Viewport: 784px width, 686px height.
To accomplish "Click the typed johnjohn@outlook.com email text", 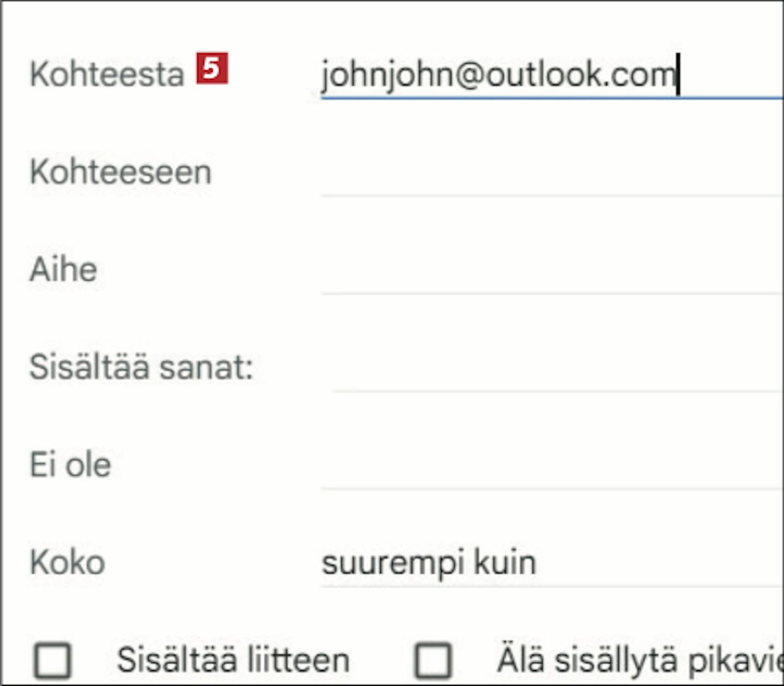I will (498, 74).
